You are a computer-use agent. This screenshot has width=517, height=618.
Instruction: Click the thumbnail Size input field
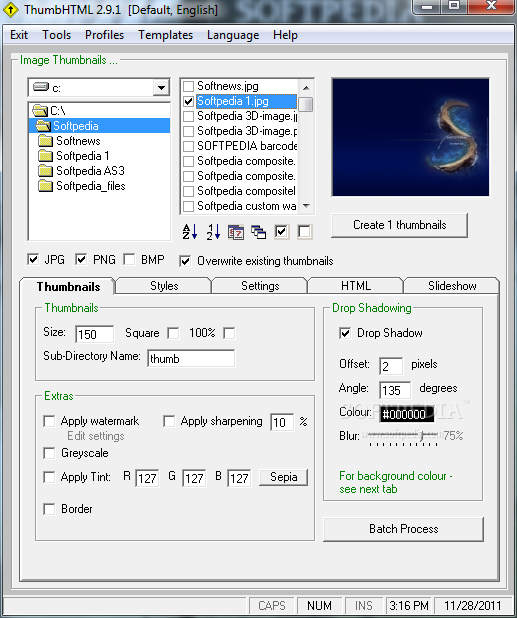[x=95, y=334]
